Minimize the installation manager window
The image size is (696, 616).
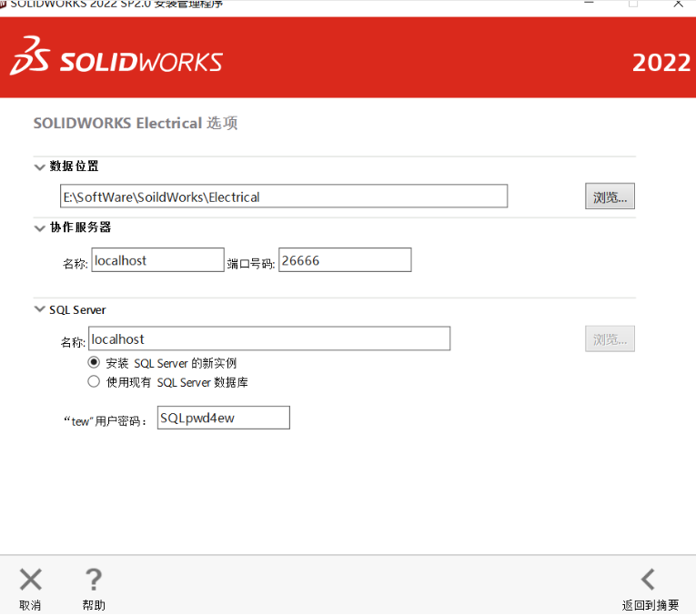point(589,4)
